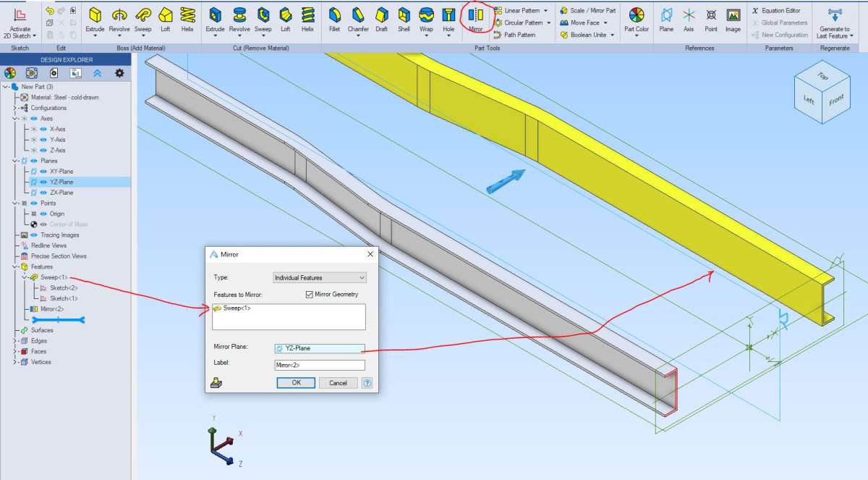Click Generate to Last Feature
The height and width of the screenshot is (480, 868).
coord(834,22)
